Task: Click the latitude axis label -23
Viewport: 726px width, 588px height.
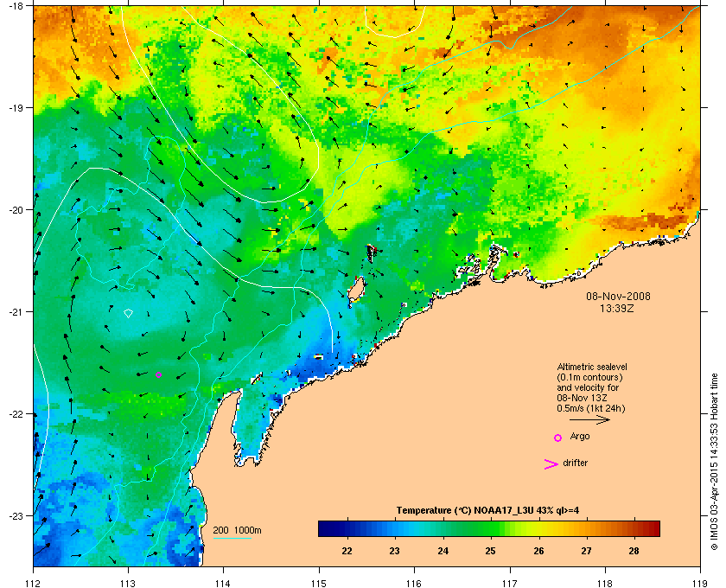Action: pos(15,515)
